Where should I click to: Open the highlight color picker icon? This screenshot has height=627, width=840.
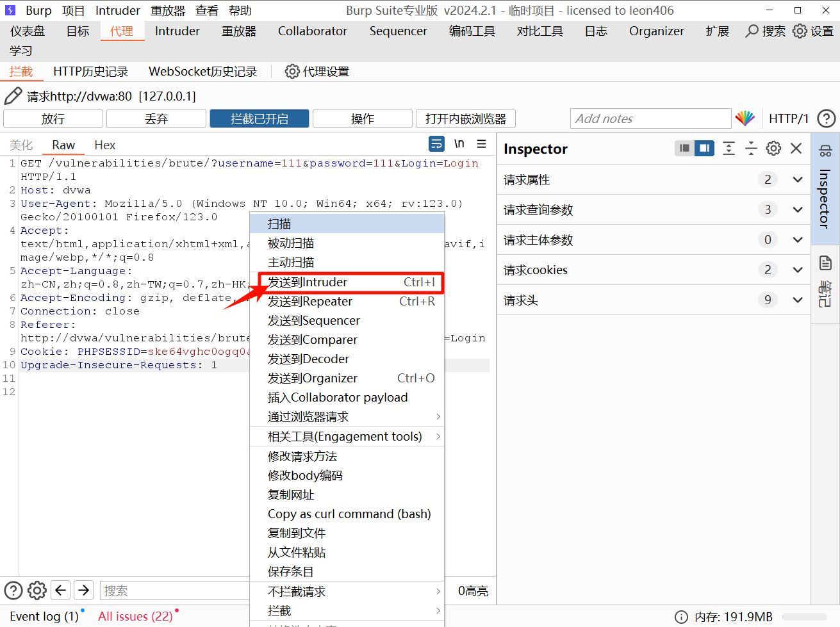click(745, 118)
